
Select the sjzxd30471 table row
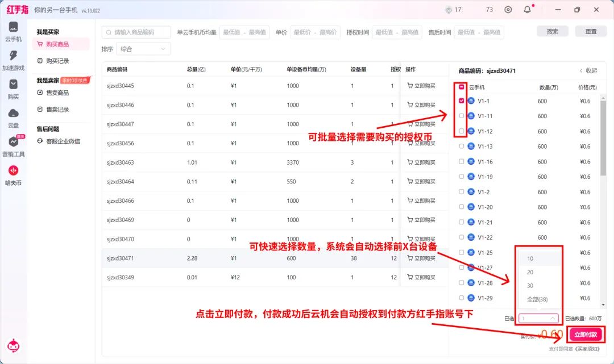click(x=275, y=258)
